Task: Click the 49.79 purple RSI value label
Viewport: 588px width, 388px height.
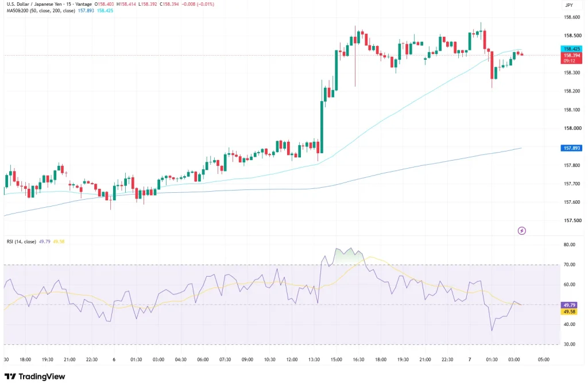Action: 569,305
